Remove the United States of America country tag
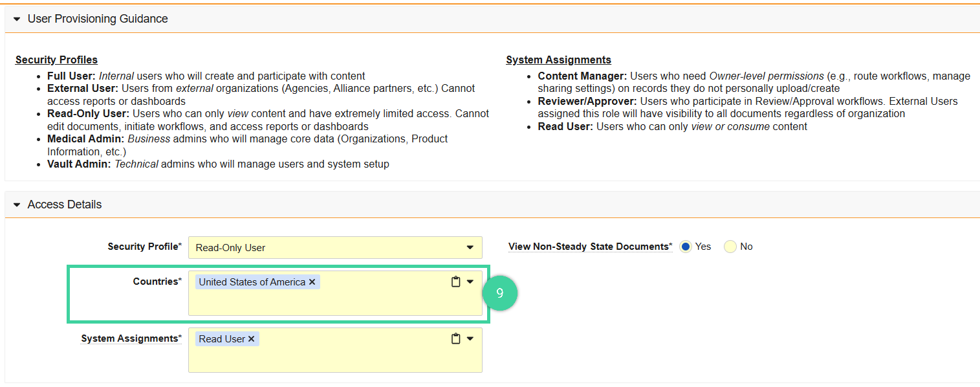 [312, 281]
